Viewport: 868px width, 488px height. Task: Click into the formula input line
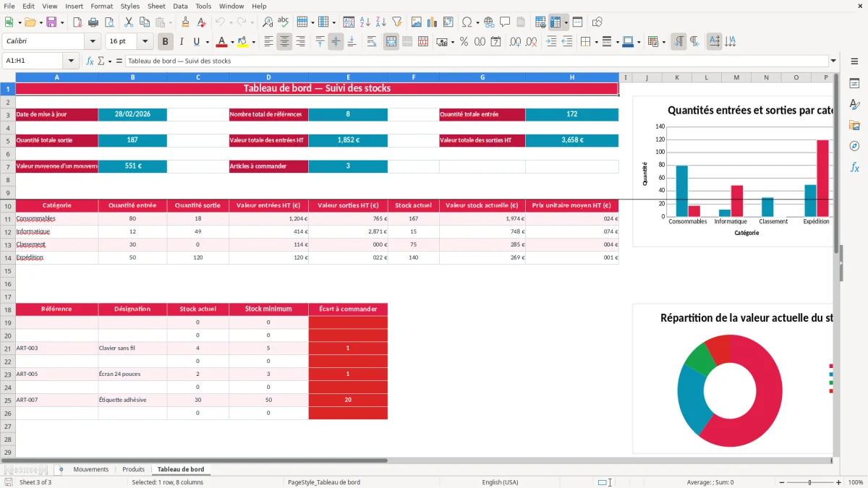pos(476,61)
